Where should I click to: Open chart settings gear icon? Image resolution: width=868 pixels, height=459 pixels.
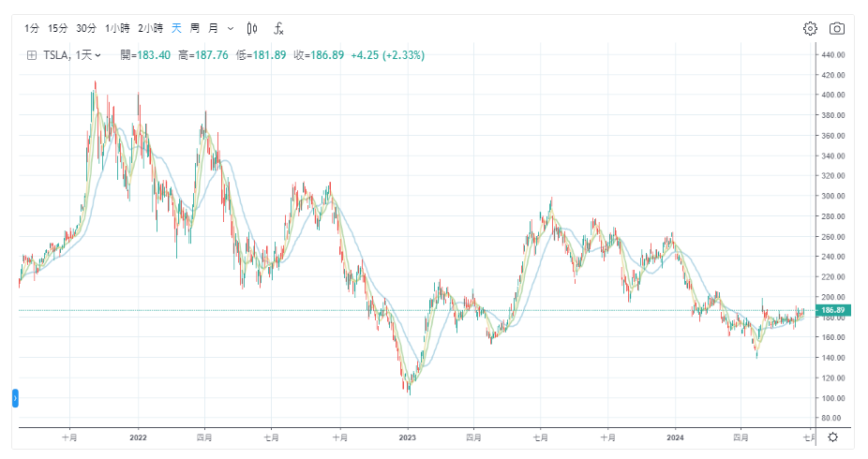tap(810, 29)
